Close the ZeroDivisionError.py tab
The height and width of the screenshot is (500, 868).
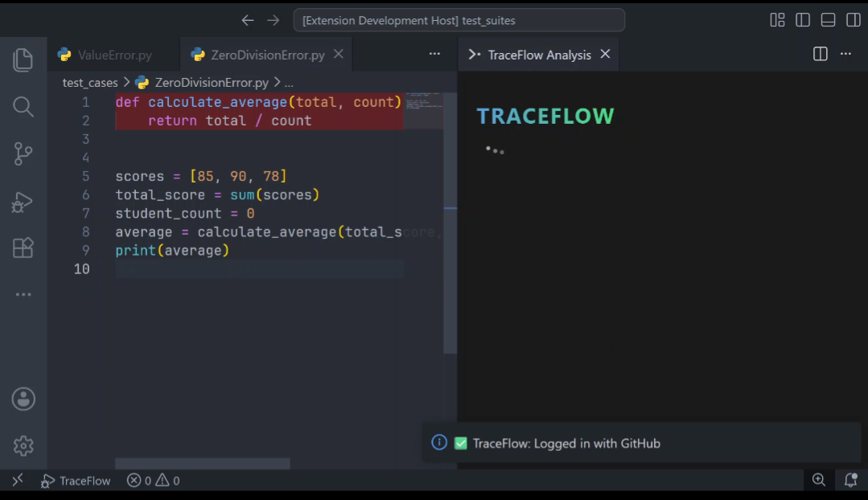click(338, 54)
